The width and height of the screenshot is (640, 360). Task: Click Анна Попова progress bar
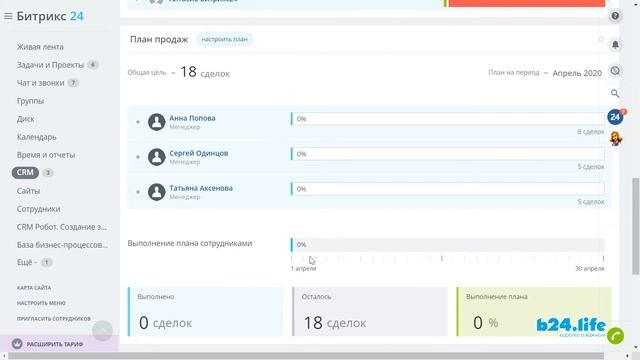pyautogui.click(x=448, y=119)
